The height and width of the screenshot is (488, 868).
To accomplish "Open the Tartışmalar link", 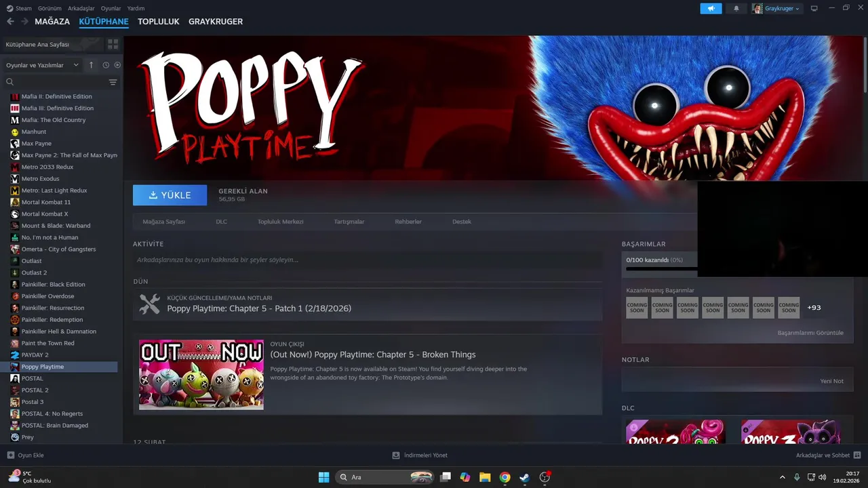I will (349, 222).
